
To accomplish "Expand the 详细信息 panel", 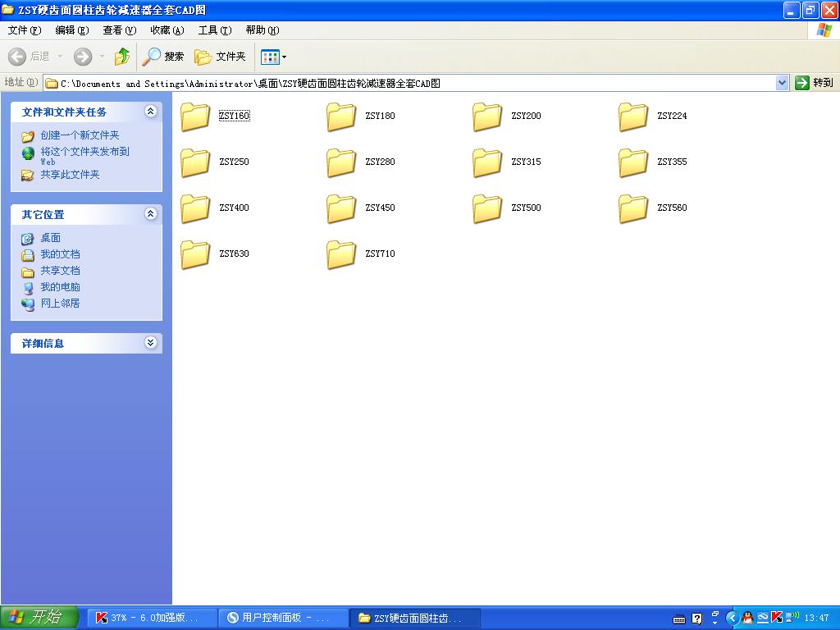I will (151, 343).
